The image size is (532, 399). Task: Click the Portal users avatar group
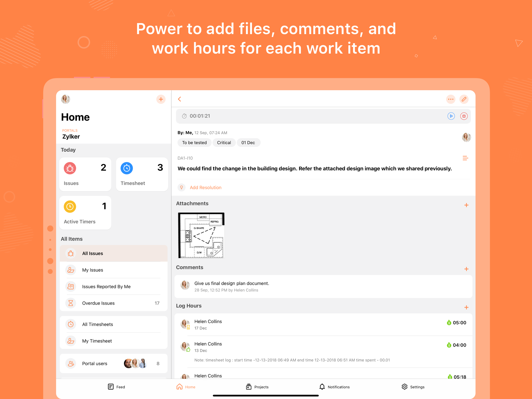pos(135,363)
